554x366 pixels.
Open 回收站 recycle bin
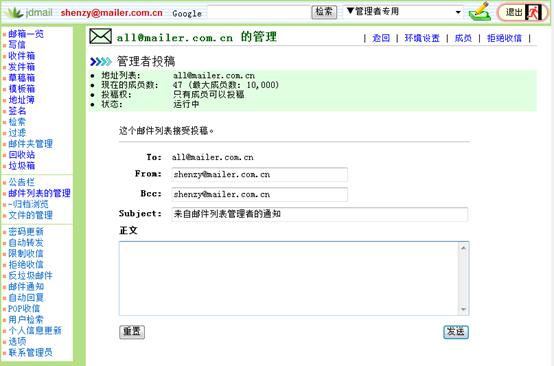(22, 155)
